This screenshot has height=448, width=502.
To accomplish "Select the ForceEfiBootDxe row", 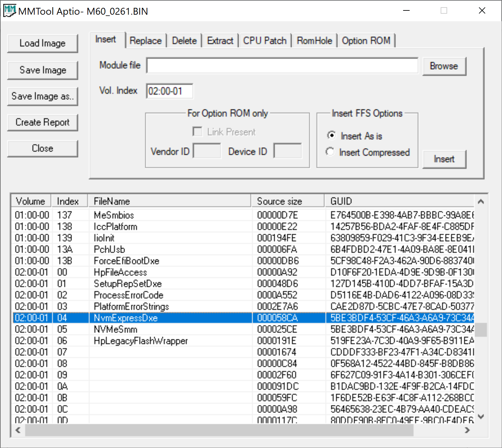I will click(x=243, y=261).
